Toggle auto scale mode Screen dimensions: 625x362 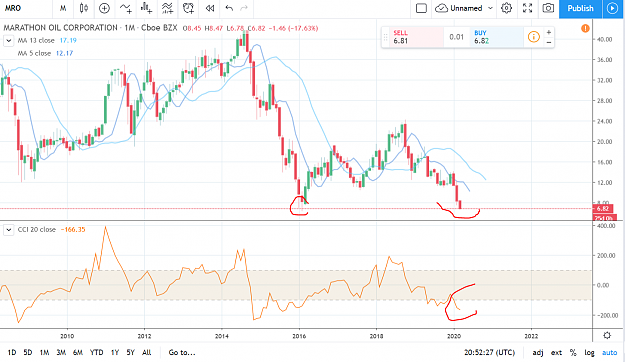[609, 352]
